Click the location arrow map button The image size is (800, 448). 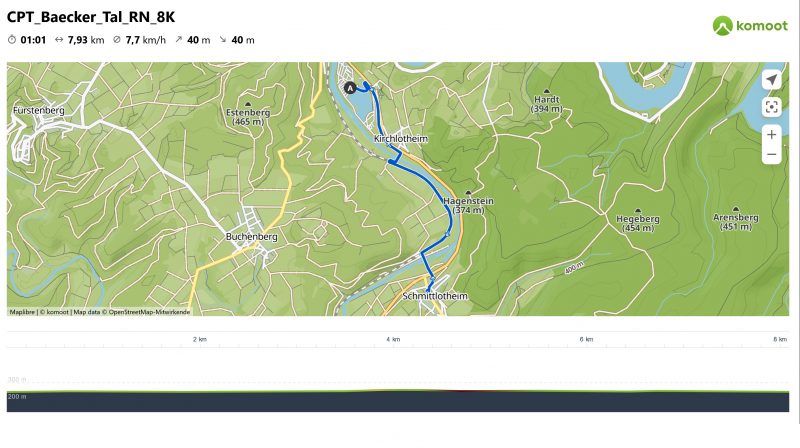[771, 80]
